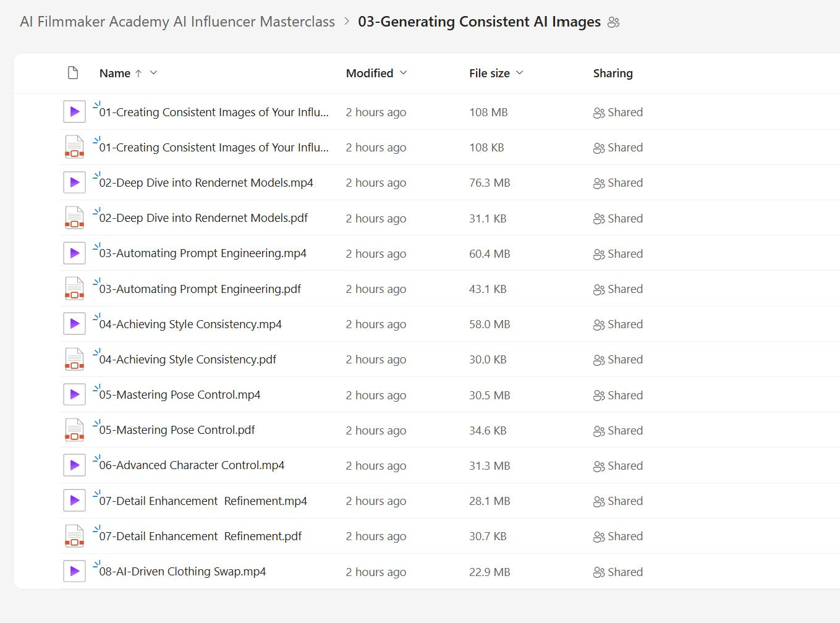Go to AI Filmmaker Academy AI Influencer Masterclass breadcrumb

point(177,22)
